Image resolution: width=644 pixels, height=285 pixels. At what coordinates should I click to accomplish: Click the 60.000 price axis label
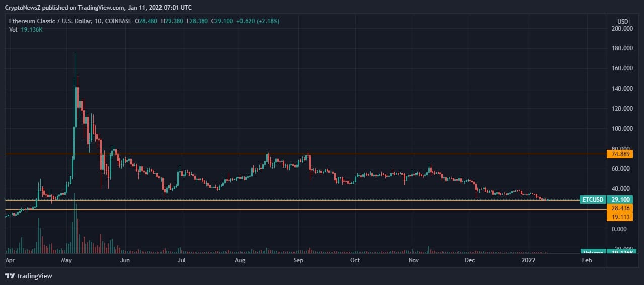(622, 169)
